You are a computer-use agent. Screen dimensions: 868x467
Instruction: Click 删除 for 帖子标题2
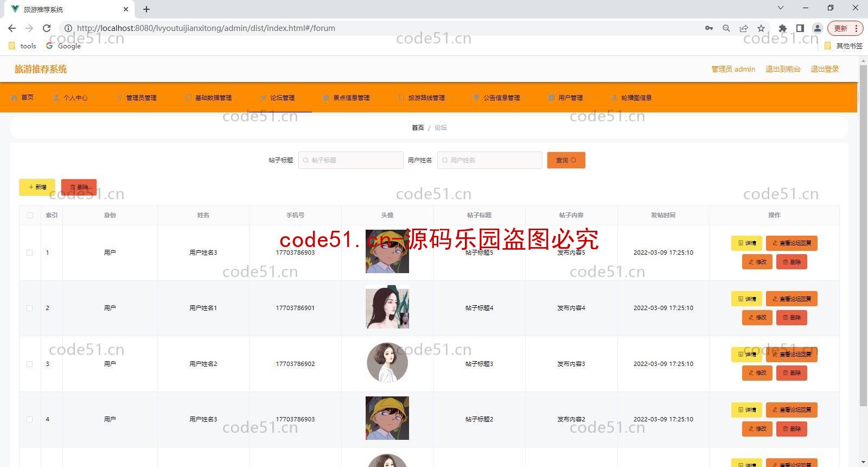792,428
